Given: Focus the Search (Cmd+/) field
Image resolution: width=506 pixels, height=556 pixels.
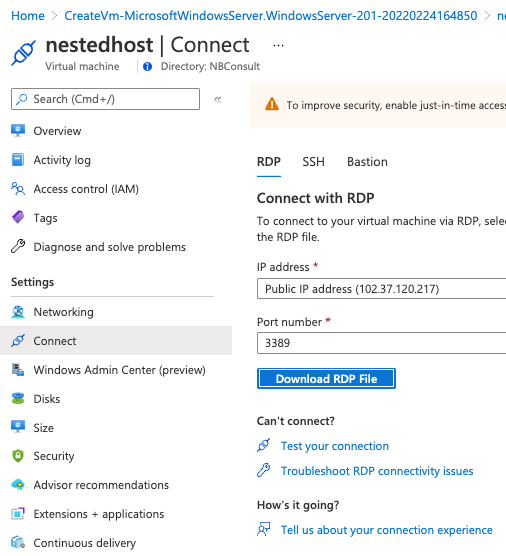Looking at the screenshot, I should tap(105, 99).
